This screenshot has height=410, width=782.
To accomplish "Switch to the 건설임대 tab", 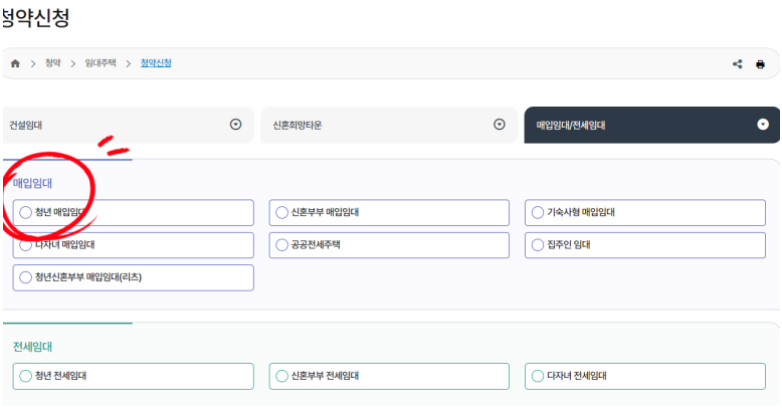I will [x=128, y=125].
